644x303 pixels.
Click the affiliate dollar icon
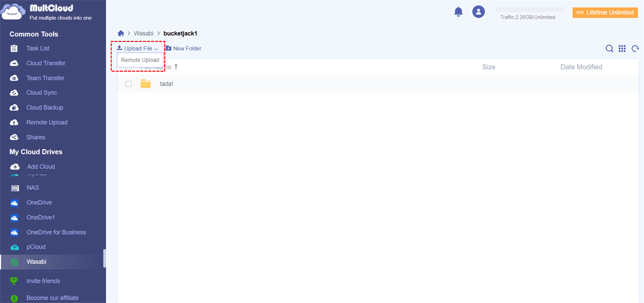coord(14,298)
